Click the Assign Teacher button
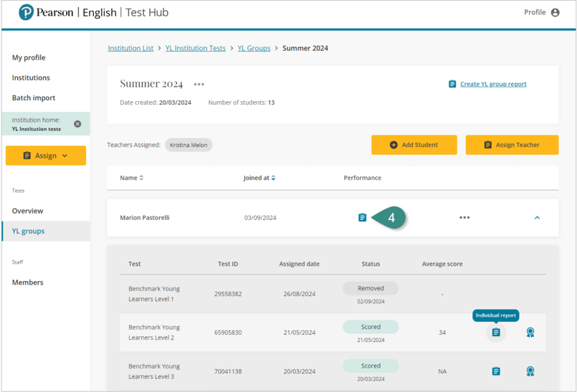 (x=511, y=145)
